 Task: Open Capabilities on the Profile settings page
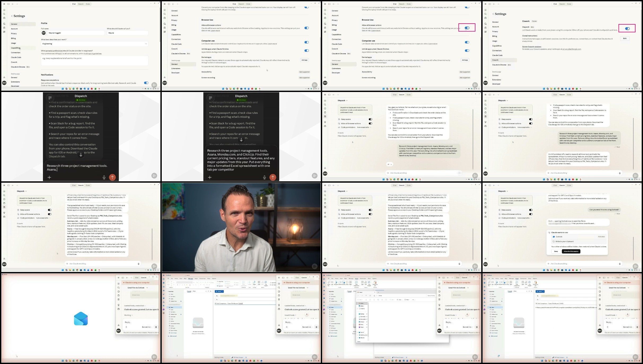(x=16, y=48)
